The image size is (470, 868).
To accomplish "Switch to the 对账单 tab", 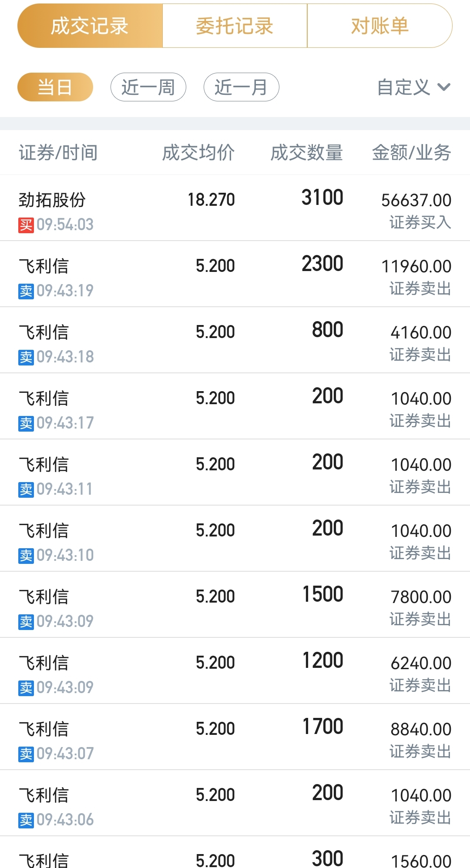I will (379, 26).
